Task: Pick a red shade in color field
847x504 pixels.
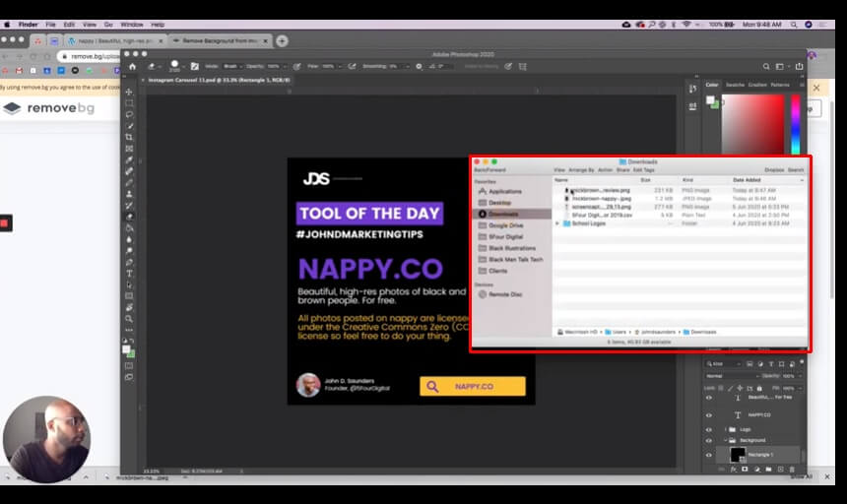Action: [x=753, y=124]
